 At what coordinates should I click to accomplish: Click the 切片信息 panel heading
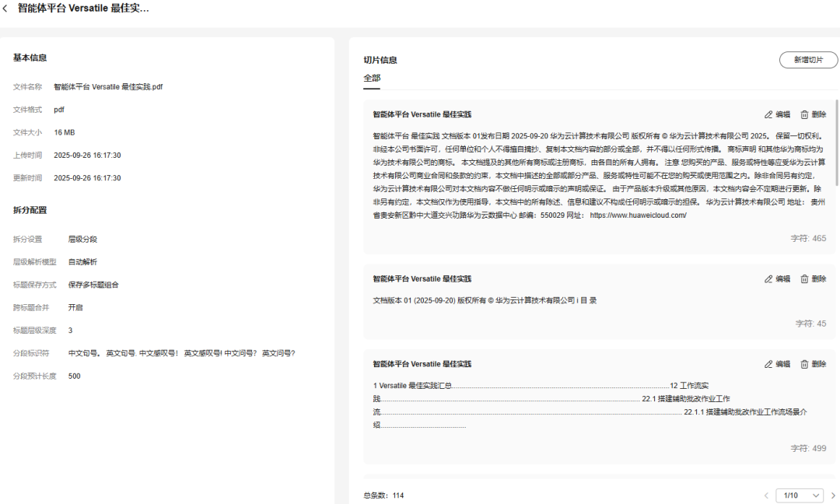pyautogui.click(x=380, y=60)
